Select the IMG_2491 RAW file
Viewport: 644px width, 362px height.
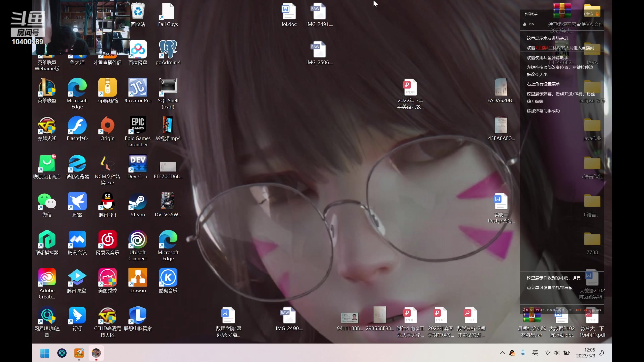319,15
